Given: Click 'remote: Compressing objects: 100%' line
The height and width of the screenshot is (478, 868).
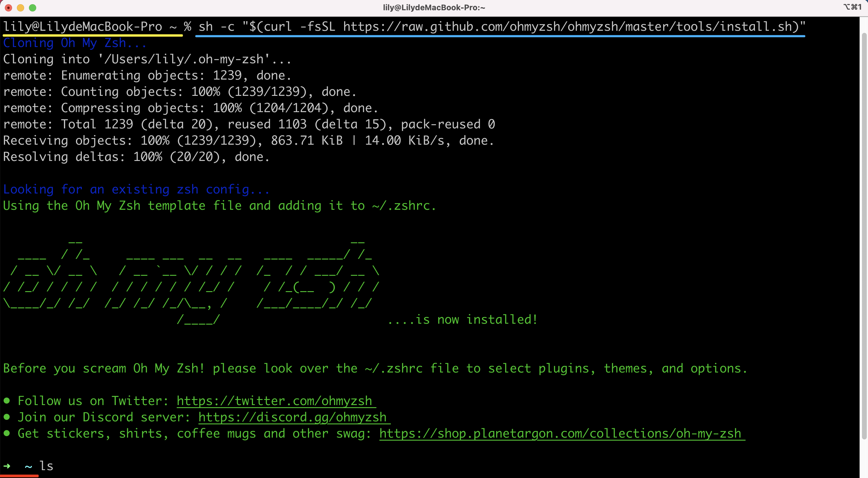Looking at the screenshot, I should (x=191, y=108).
